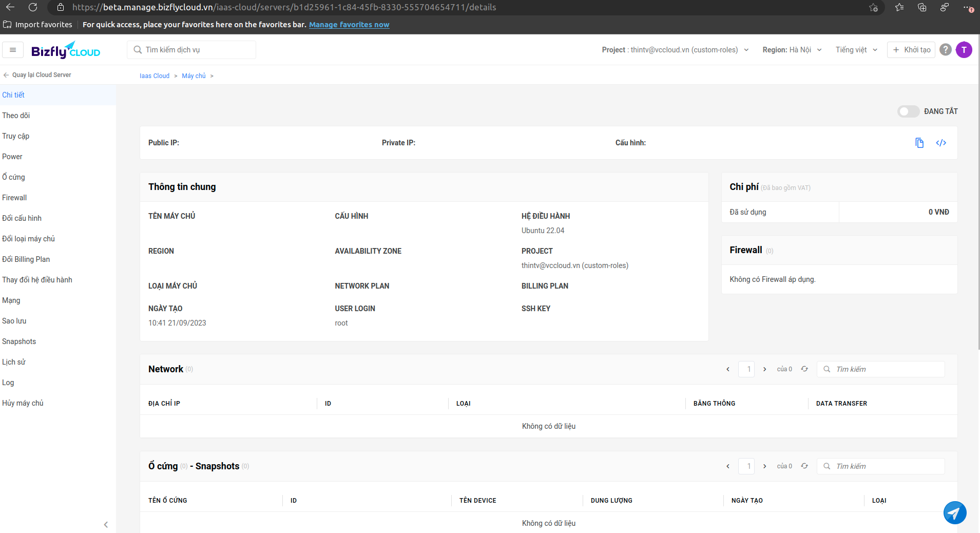This screenshot has width=980, height=533.
Task: Refresh the Ổ cứng table
Action: [804, 466]
